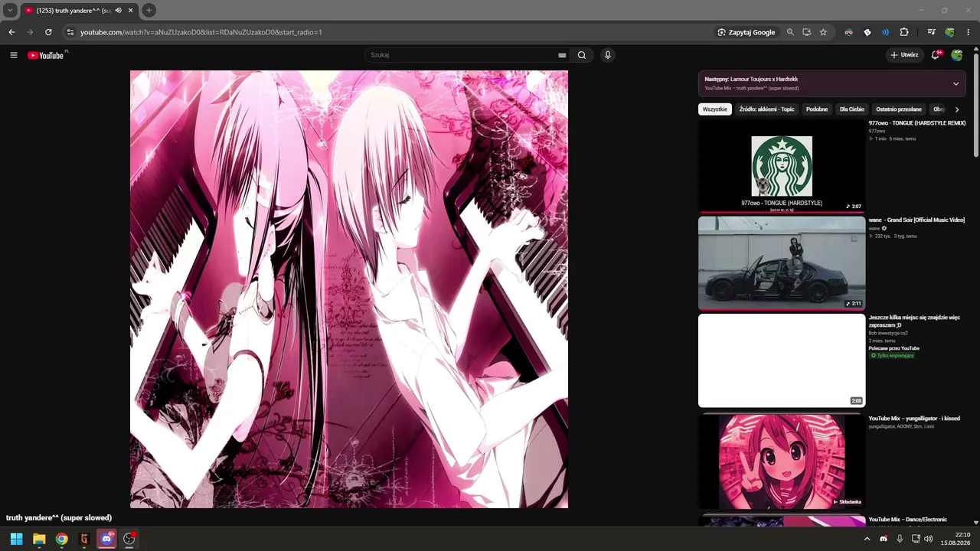Open browser zoom magnifier in address bar
The width and height of the screenshot is (980, 551).
791,32
